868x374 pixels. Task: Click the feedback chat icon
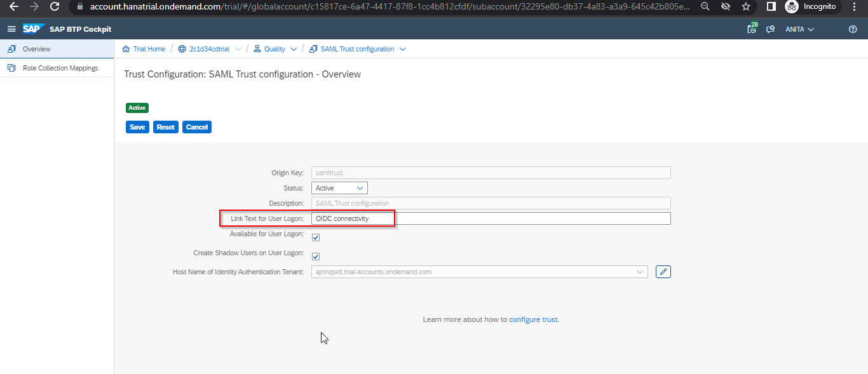[770, 29]
